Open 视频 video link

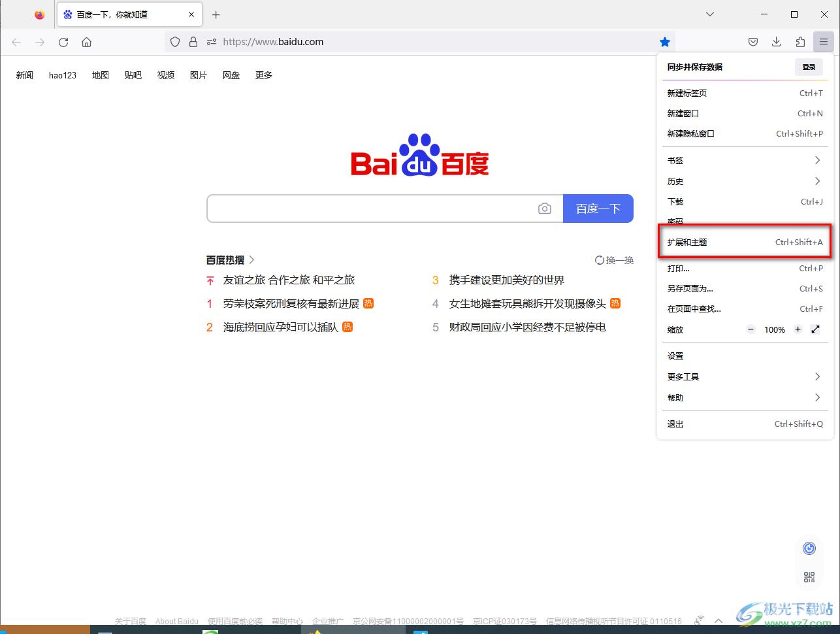pyautogui.click(x=166, y=75)
